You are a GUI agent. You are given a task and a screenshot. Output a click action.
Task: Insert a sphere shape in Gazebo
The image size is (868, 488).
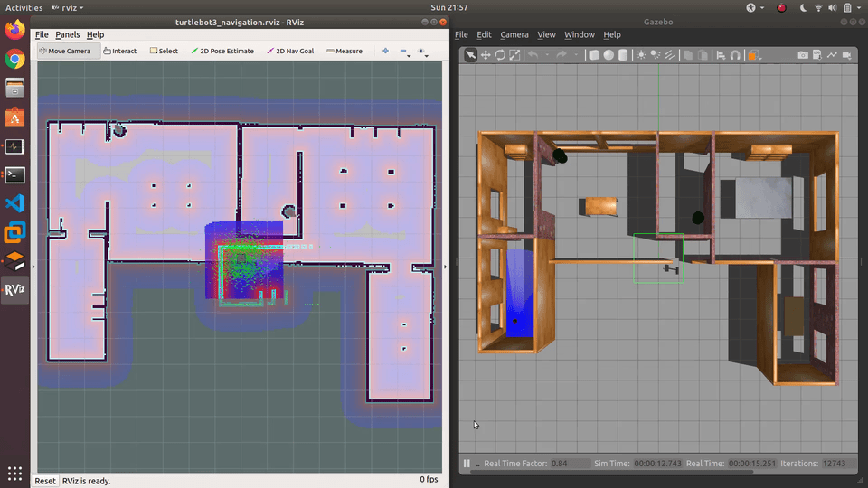609,55
